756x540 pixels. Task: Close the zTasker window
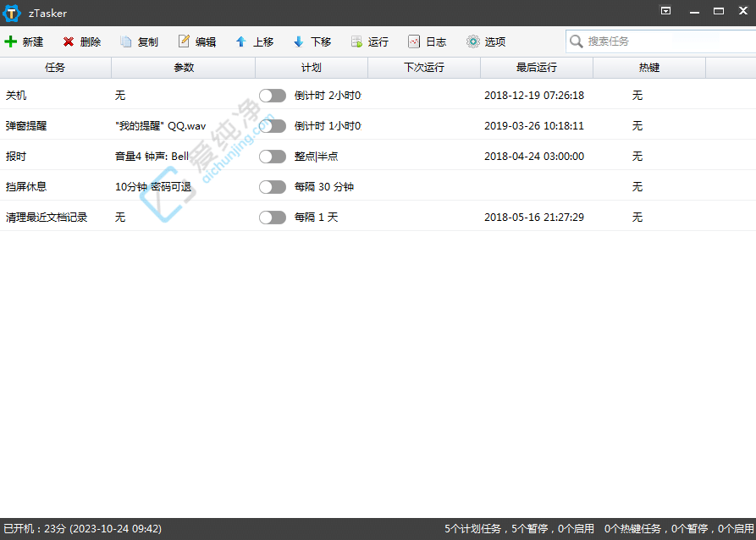click(743, 11)
